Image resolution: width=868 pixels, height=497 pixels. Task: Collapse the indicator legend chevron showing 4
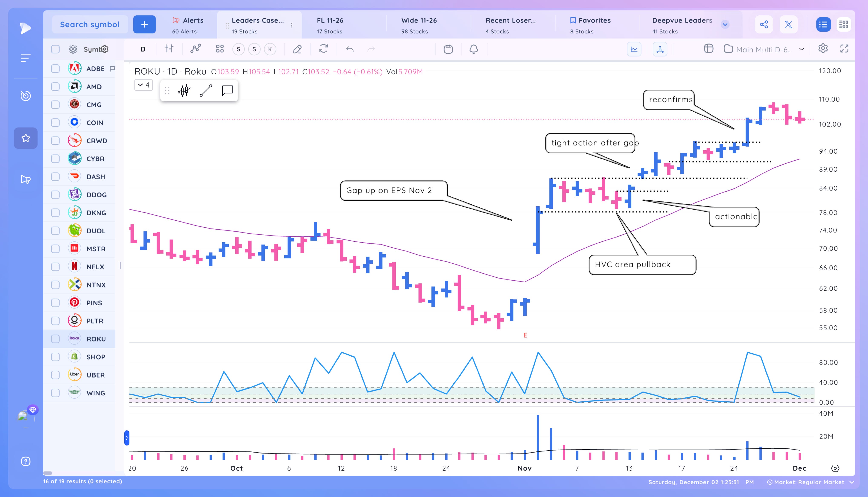click(144, 85)
